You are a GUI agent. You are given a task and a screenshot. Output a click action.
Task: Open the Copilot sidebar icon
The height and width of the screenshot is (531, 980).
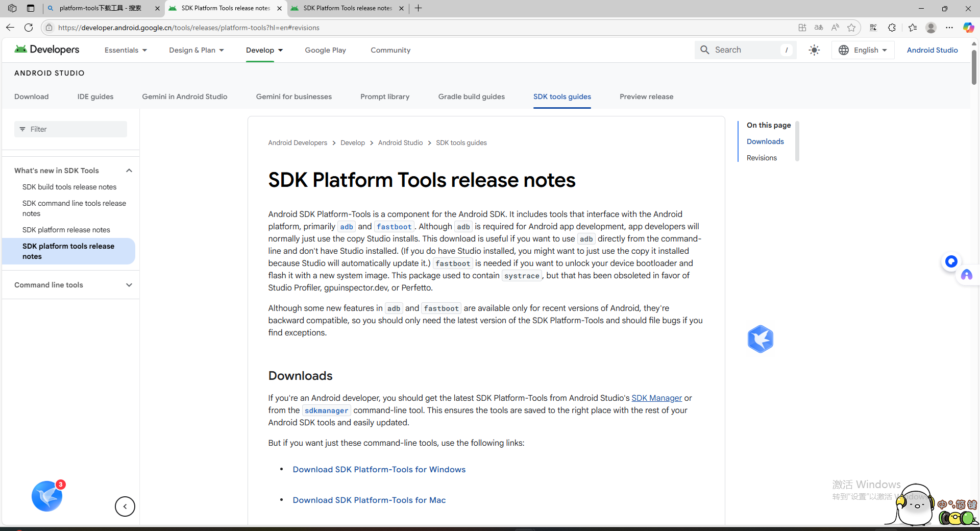pos(968,28)
